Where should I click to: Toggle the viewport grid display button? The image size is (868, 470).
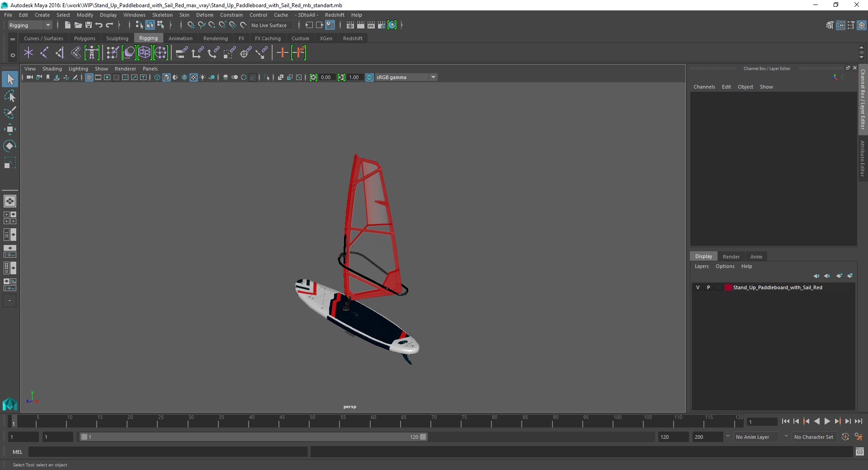point(89,77)
